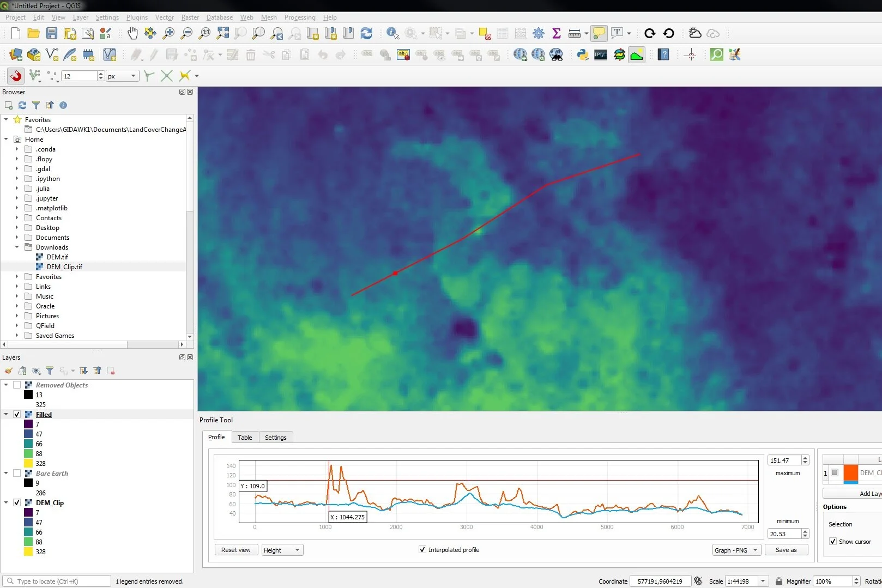Enable the Removed Objects layer
Viewport: 882px width, 588px height.
(x=17, y=385)
